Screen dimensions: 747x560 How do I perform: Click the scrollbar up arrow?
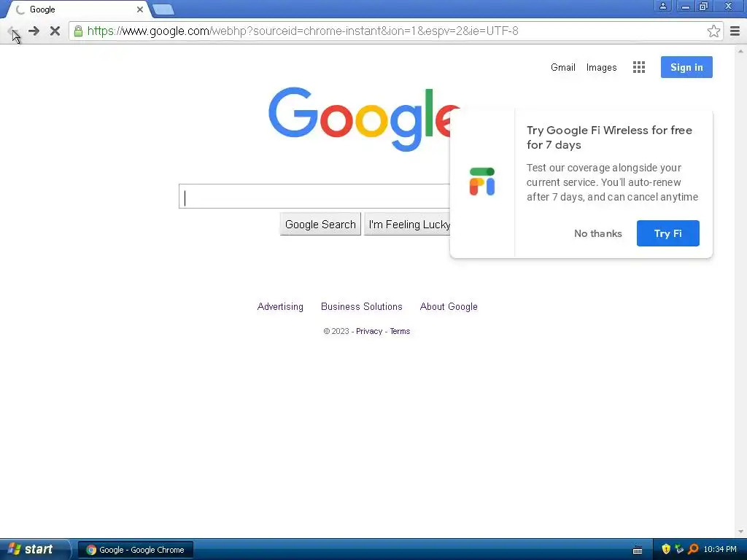pyautogui.click(x=740, y=50)
